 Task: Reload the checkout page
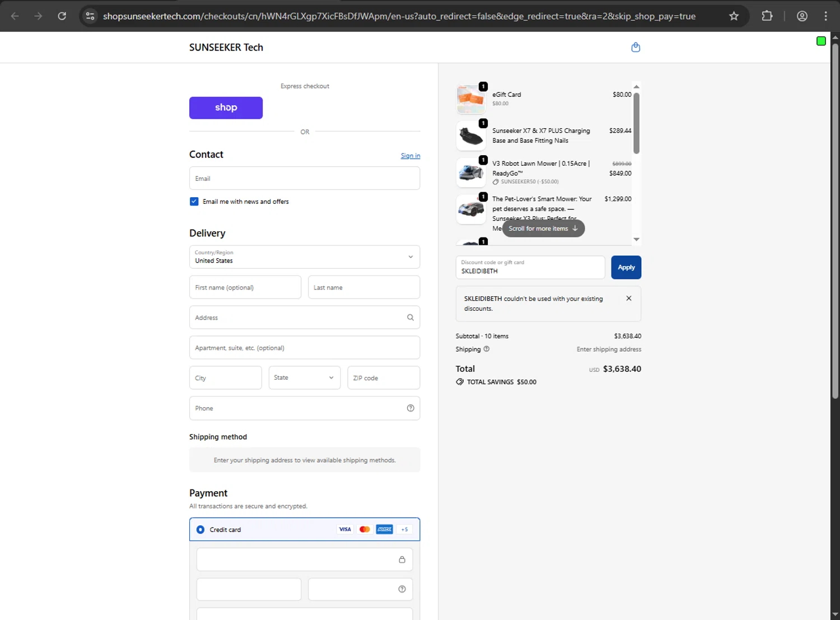[62, 16]
